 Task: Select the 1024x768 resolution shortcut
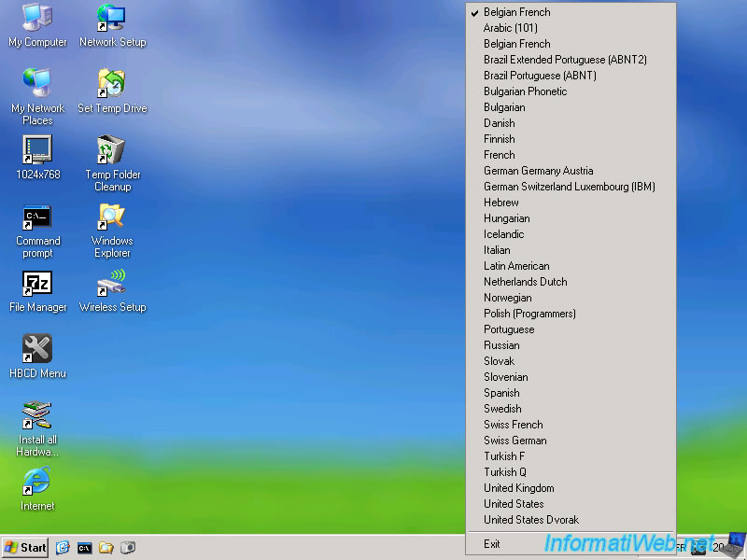click(x=37, y=158)
